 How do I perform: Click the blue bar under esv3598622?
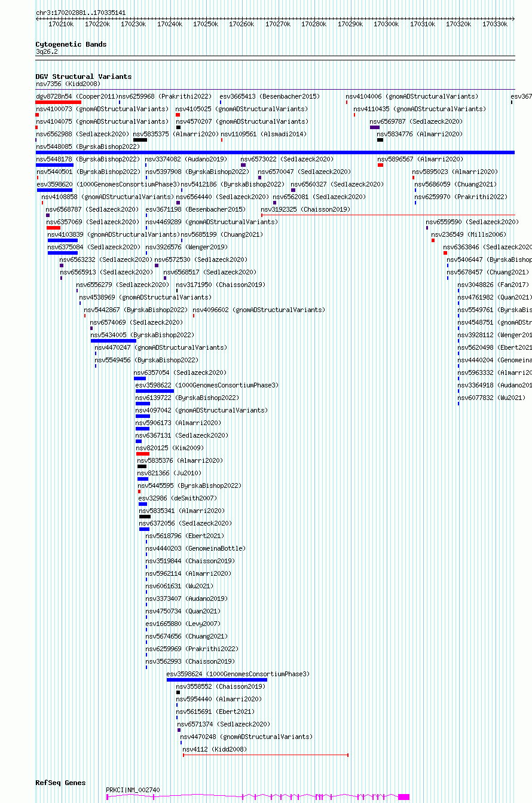tap(155, 391)
